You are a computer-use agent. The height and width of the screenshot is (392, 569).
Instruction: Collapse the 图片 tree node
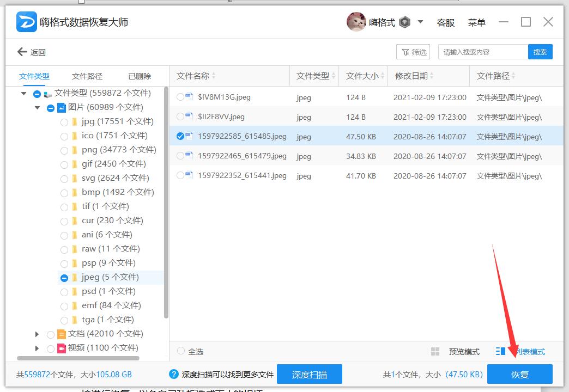[x=38, y=108]
